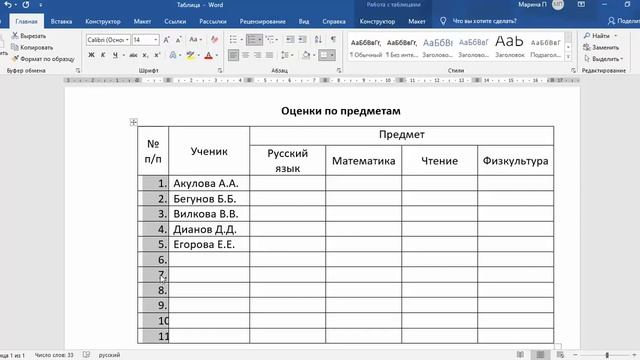Open the Вид ribbon tab
Viewport: 640px width, 360px height.
coord(304,21)
